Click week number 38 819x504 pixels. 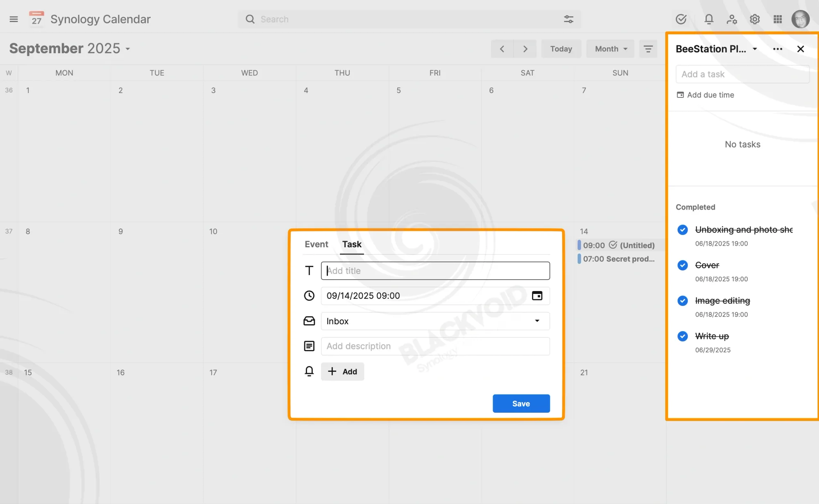pos(9,373)
